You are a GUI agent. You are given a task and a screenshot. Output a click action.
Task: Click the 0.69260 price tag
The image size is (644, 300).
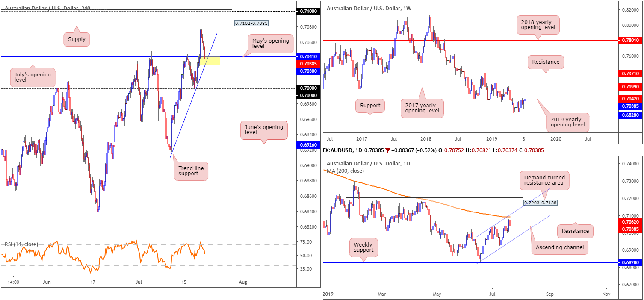click(308, 145)
